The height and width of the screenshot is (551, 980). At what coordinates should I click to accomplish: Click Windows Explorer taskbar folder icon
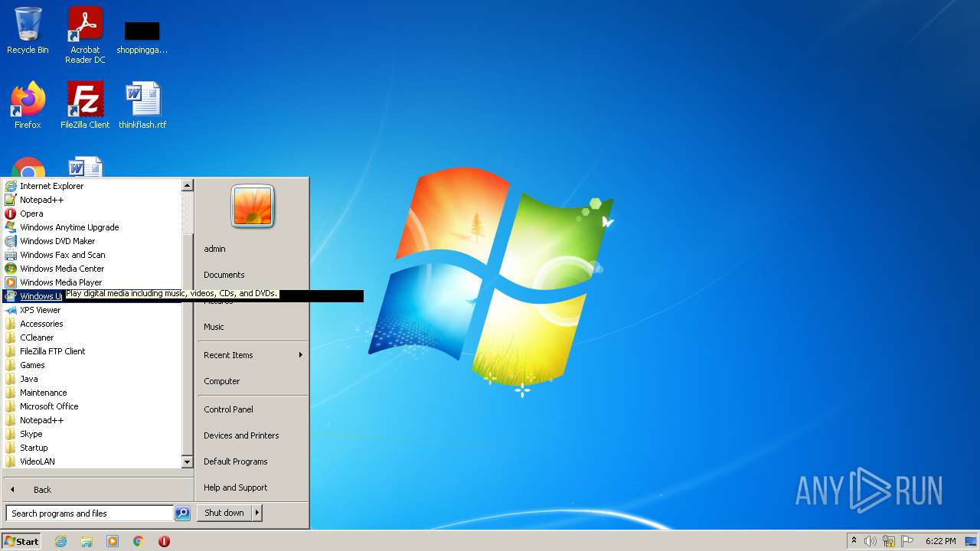click(87, 541)
